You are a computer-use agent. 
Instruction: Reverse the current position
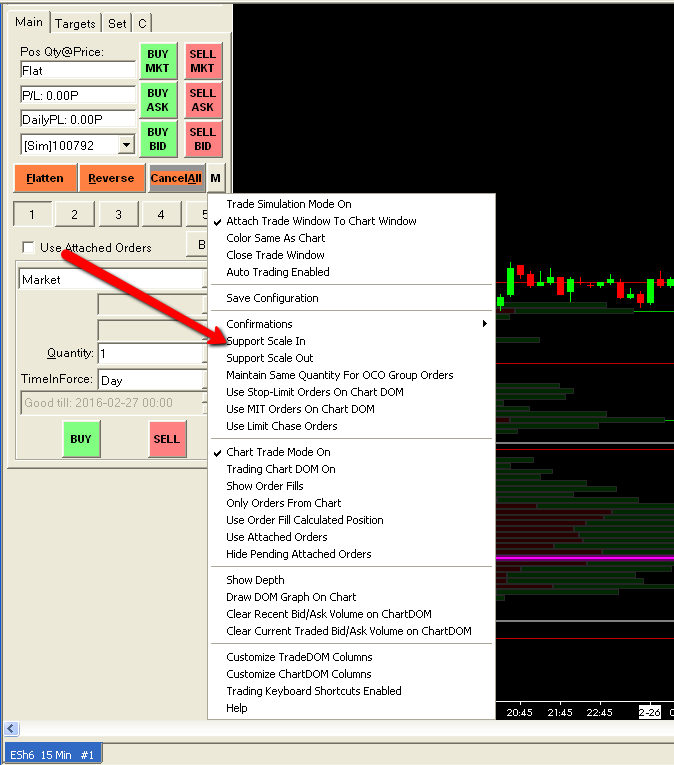pyautogui.click(x=111, y=178)
